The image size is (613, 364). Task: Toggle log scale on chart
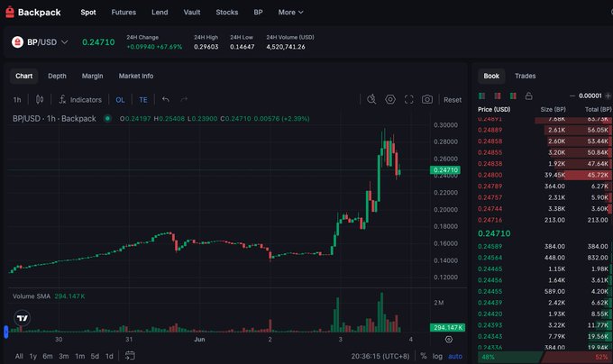pos(437,356)
